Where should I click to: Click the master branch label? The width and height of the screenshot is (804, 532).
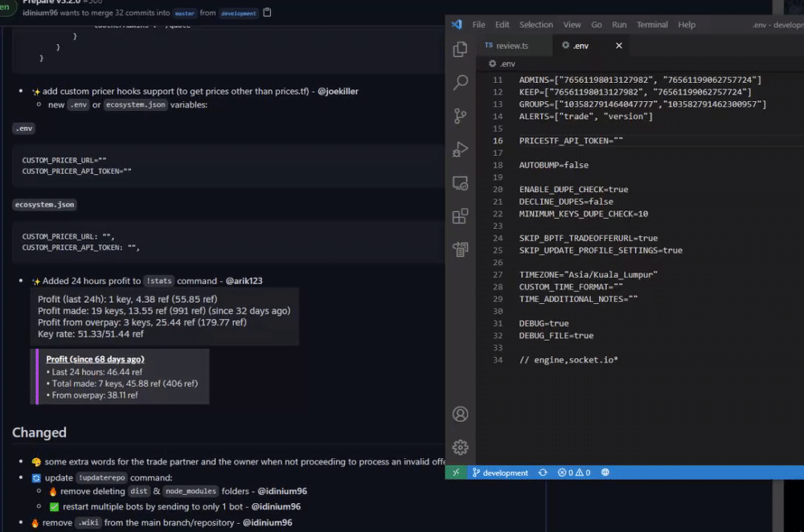point(185,14)
